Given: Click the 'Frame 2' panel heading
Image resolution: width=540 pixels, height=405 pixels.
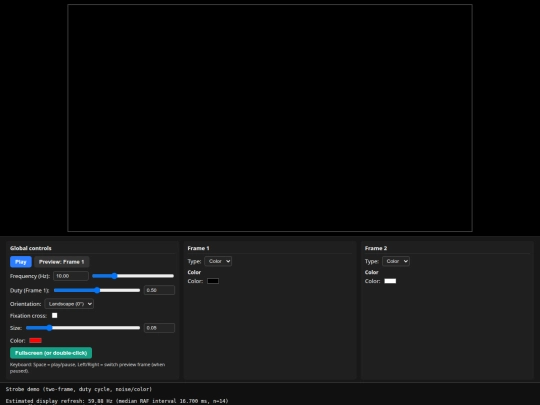Looking at the screenshot, I should tap(376, 248).
